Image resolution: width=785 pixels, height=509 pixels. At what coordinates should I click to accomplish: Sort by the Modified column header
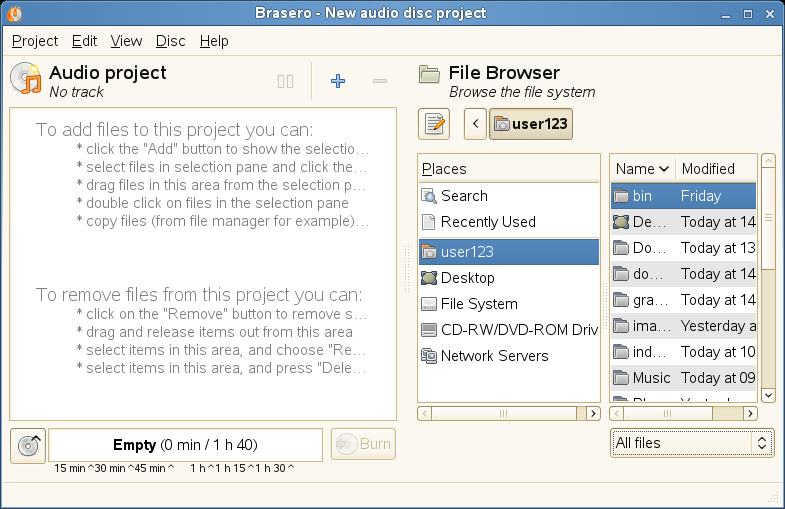pyautogui.click(x=716, y=169)
